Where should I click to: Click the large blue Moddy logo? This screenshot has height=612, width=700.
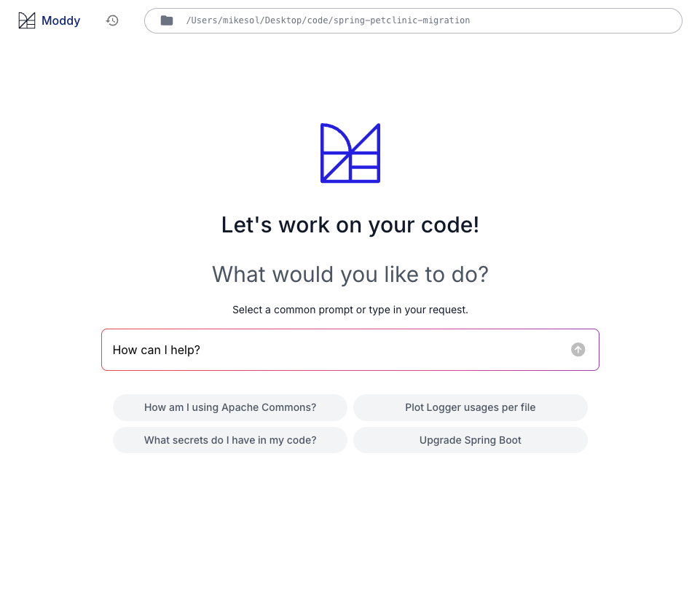coord(350,153)
